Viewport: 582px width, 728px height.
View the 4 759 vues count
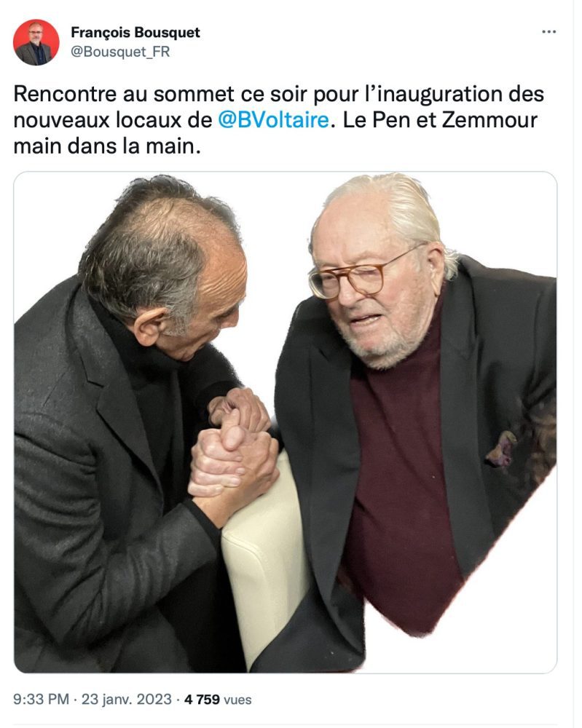tap(218, 699)
